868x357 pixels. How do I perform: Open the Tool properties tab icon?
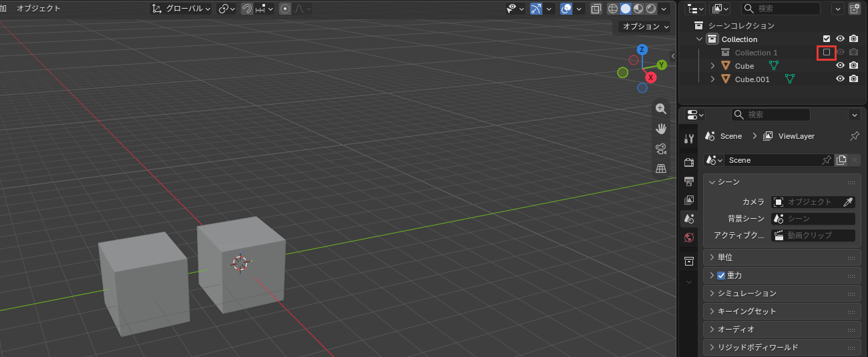pos(689,138)
